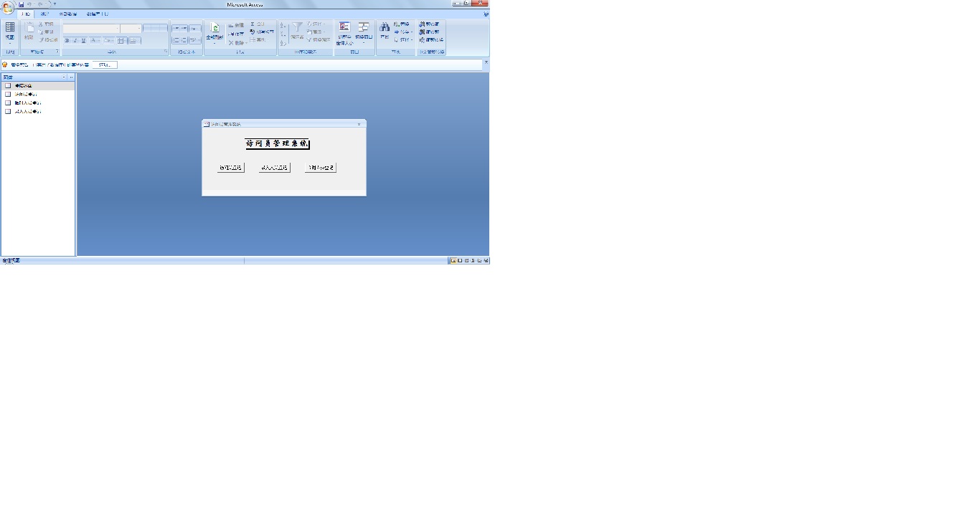
Task: Click 访问员管理系统 title label in form
Action: 278,143
